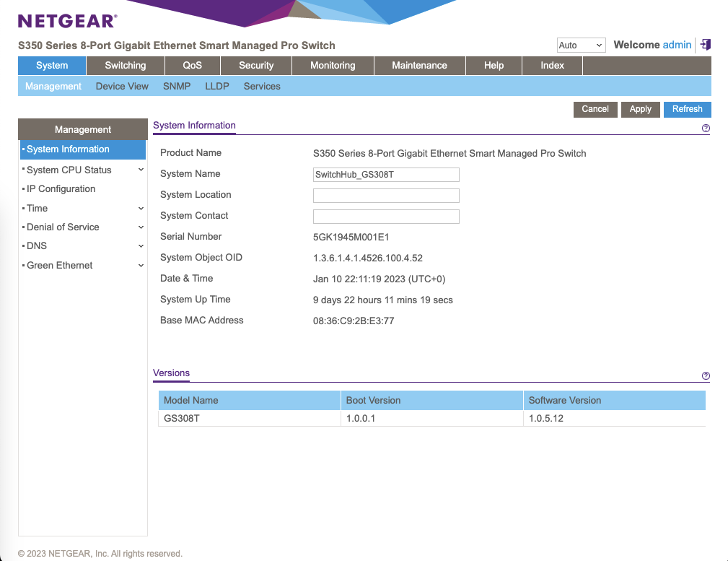Screen dimensions: 728x561
Task: Click the Model Name column header
Action: click(x=250, y=401)
